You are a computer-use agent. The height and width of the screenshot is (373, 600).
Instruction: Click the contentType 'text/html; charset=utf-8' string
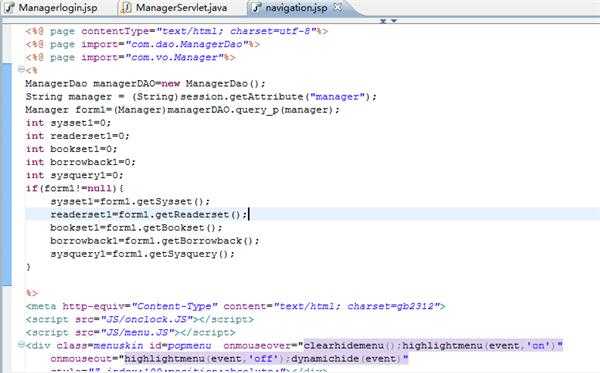(236, 31)
